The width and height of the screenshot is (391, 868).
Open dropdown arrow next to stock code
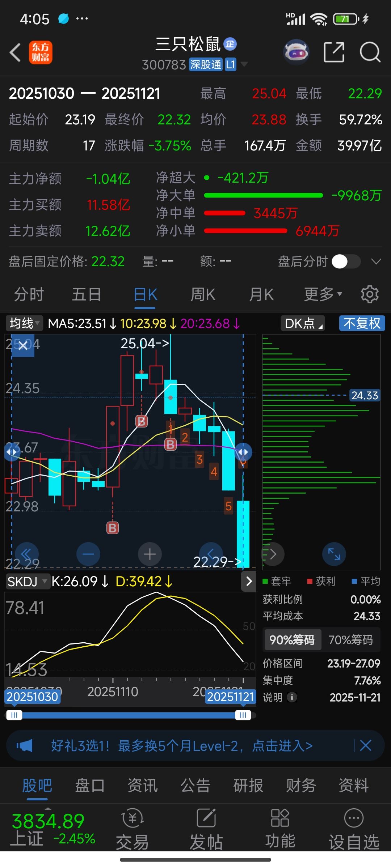click(x=244, y=64)
